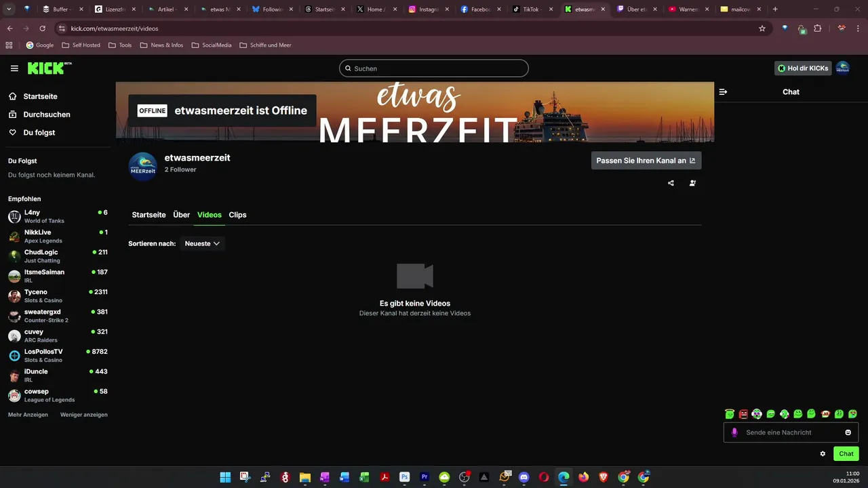This screenshot has width=868, height=488.
Task: Click the green Chat send button
Action: (x=846, y=453)
